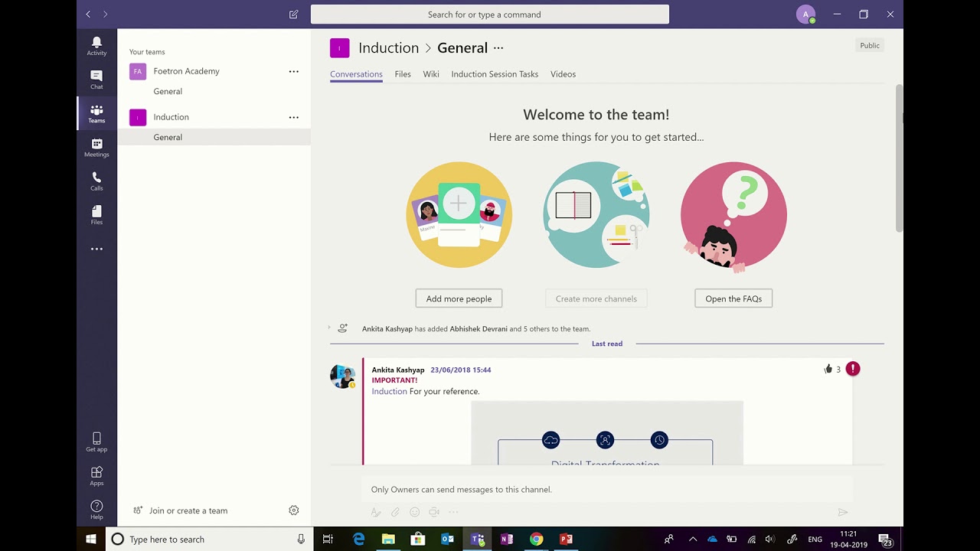Click the Create more channels button
The width and height of the screenshot is (980, 551).
pos(596,298)
